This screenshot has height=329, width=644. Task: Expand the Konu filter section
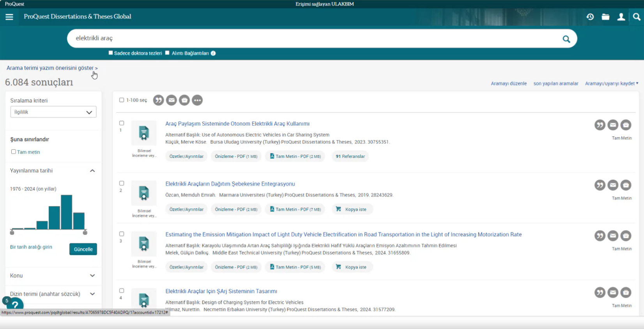pyautogui.click(x=92, y=276)
